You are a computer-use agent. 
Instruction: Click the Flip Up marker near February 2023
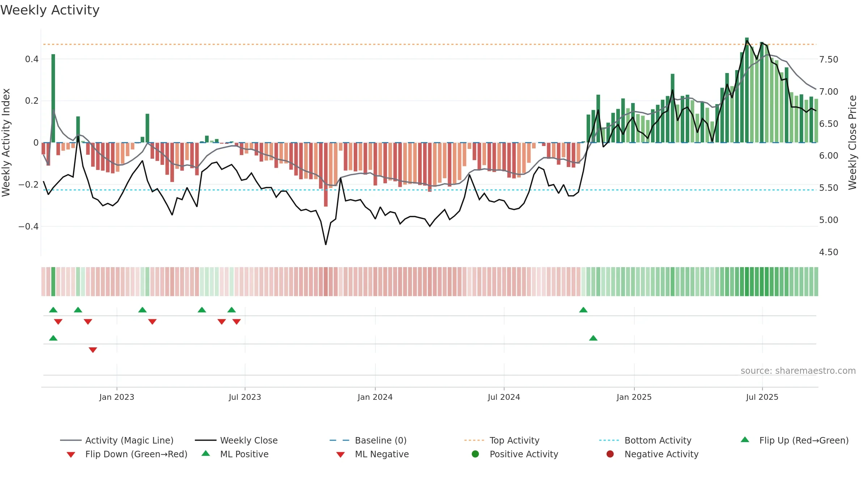click(142, 310)
